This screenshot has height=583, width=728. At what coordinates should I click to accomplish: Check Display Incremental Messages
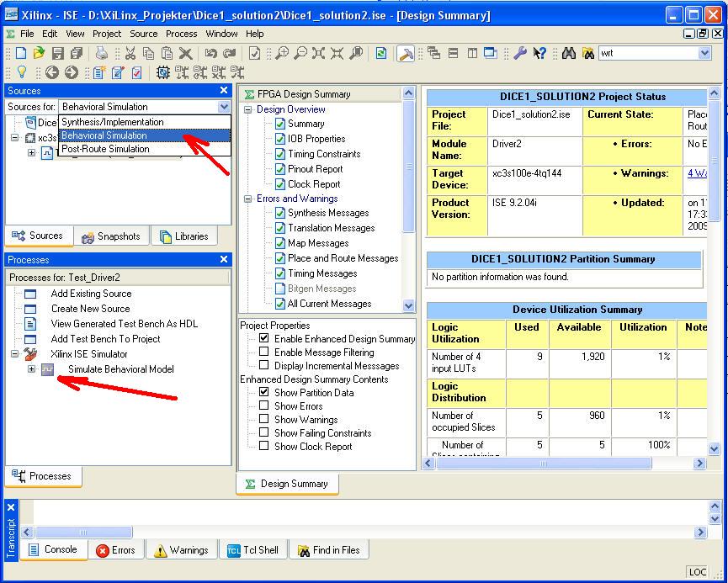[x=263, y=365]
